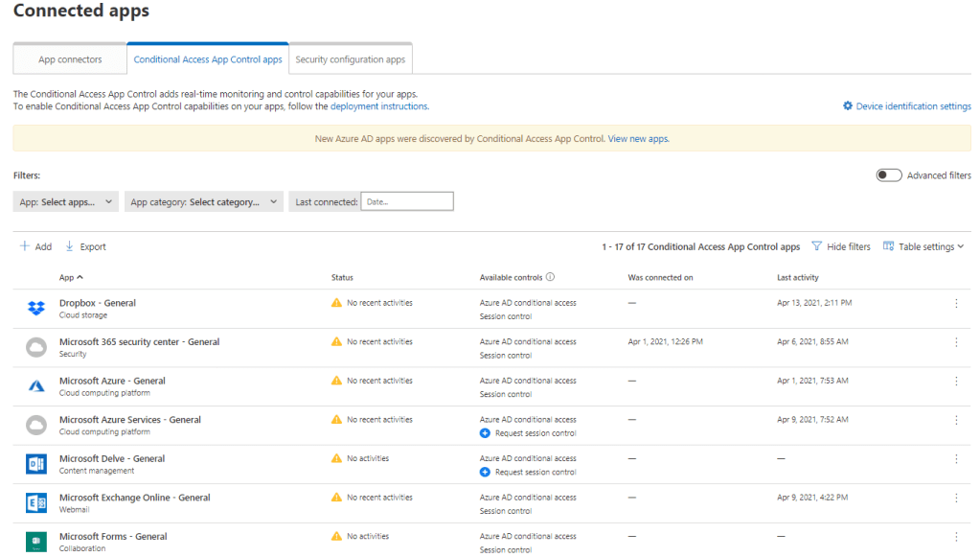The height and width of the screenshot is (557, 980).
Task: Click plus icon for Microsoft Delve session control
Action: (485, 472)
